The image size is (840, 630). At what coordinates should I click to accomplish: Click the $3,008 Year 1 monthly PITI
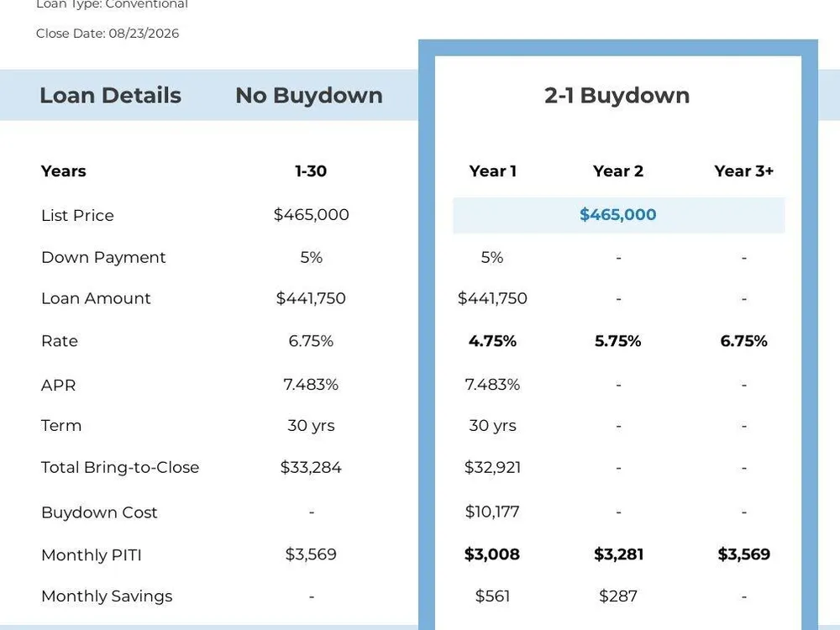tap(492, 554)
